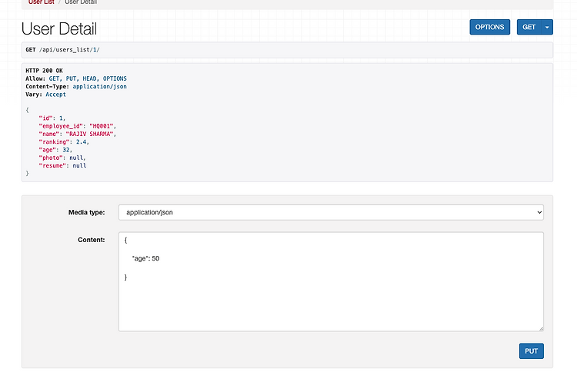Click the employee_id "HQ001" value
577x392 pixels.
(x=102, y=126)
